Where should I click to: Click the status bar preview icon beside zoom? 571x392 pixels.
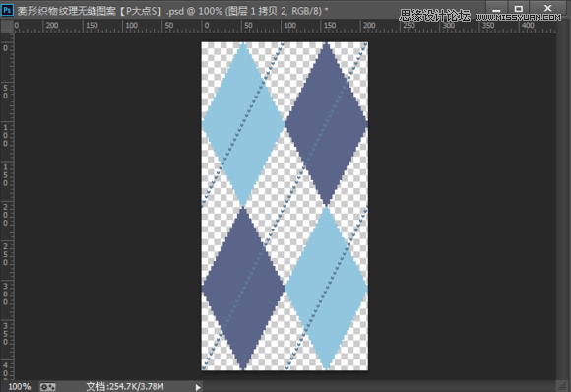tap(47, 386)
